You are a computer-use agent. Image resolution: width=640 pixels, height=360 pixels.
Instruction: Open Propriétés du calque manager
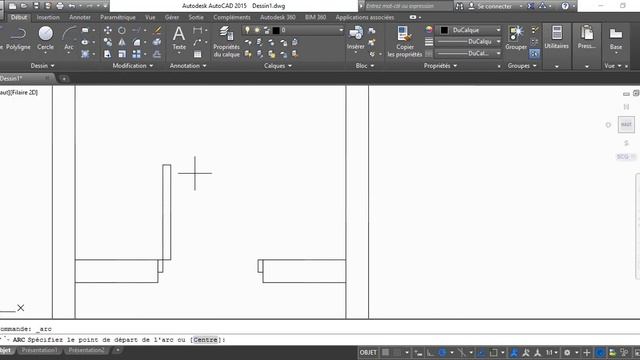coord(226,41)
